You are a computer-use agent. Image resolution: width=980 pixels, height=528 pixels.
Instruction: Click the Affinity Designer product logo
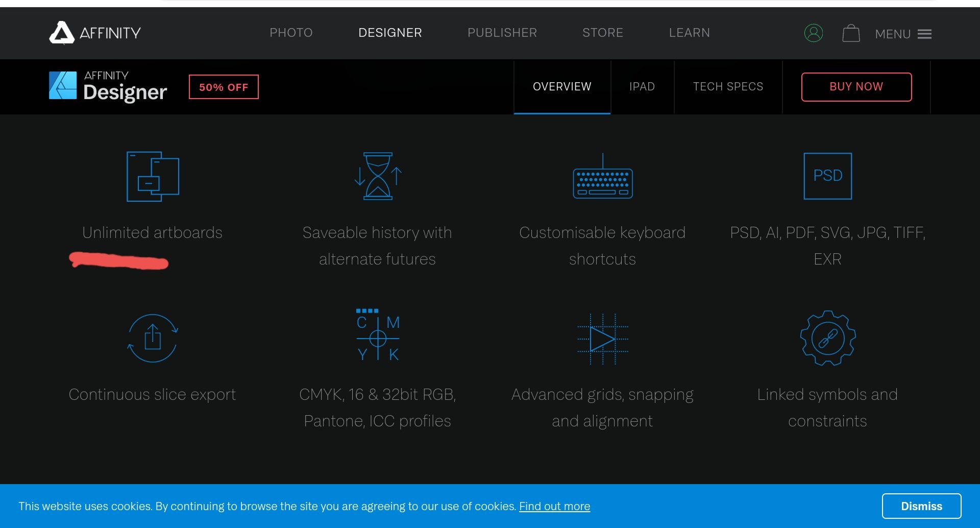108,86
